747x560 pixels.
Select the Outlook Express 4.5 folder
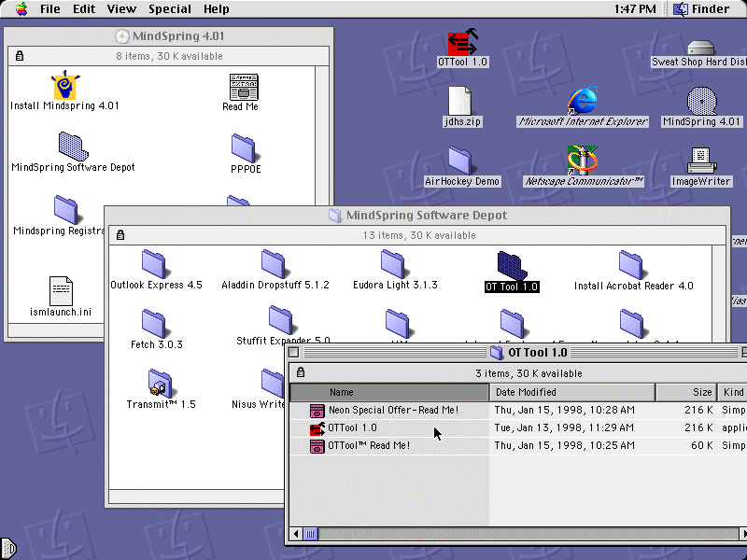coord(154,264)
